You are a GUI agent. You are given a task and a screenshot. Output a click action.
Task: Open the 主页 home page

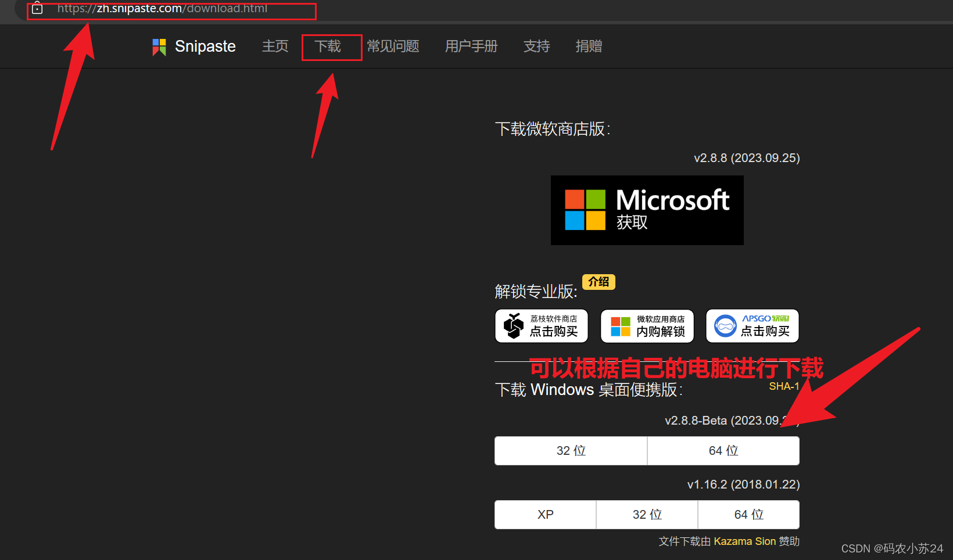point(275,46)
